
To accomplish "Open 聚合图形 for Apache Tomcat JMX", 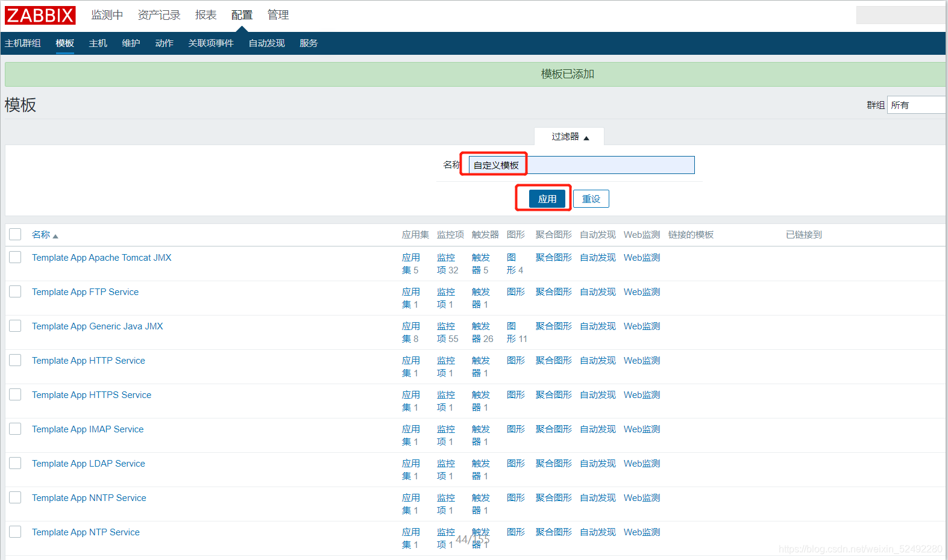I will pyautogui.click(x=554, y=258).
